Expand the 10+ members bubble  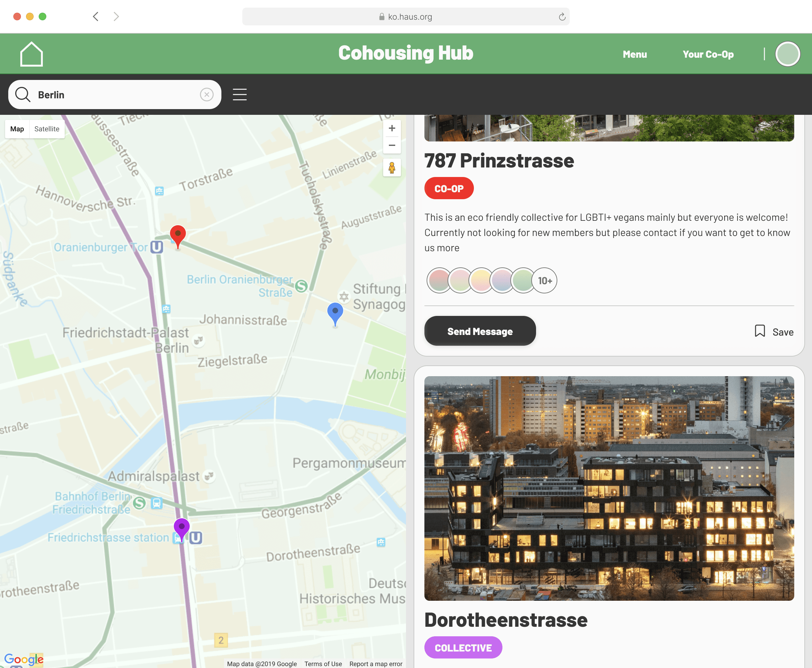coord(545,280)
